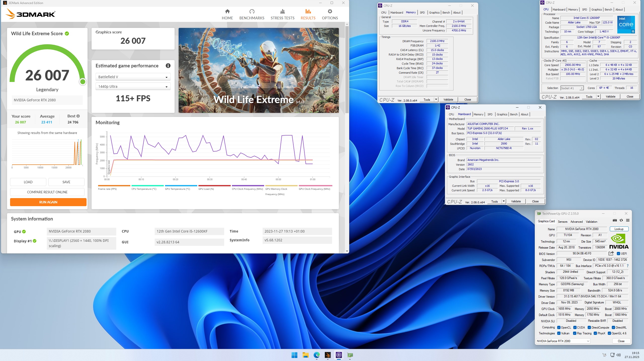Launch Microsoft Edge from the taskbar
The image size is (644, 361).
pyautogui.click(x=316, y=355)
